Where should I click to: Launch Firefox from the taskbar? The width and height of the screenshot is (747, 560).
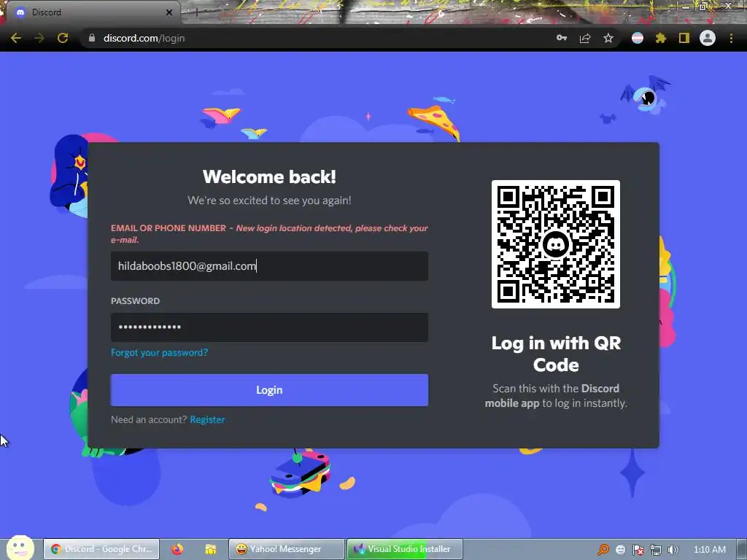point(177,549)
